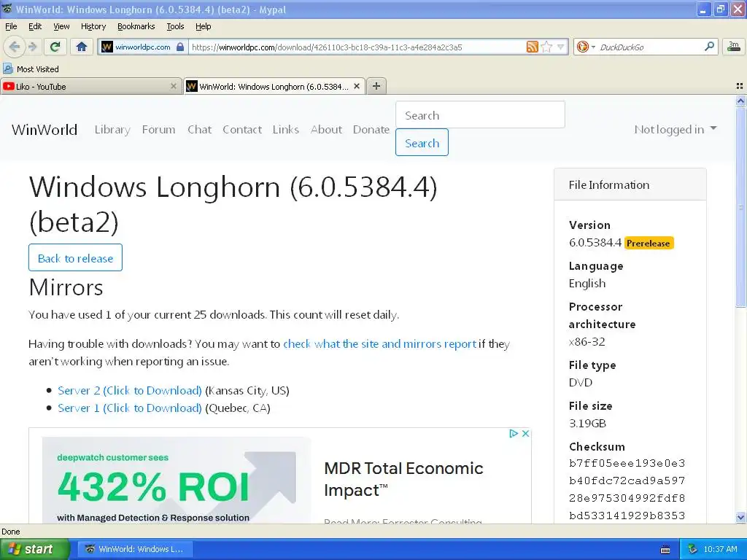747x560 pixels.
Task: Open the Edit menu
Action: pyautogui.click(x=35, y=26)
